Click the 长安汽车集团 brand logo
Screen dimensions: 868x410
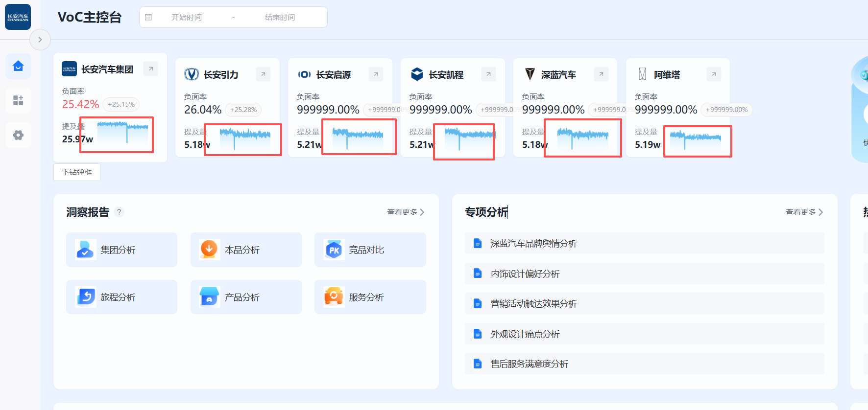tap(69, 69)
